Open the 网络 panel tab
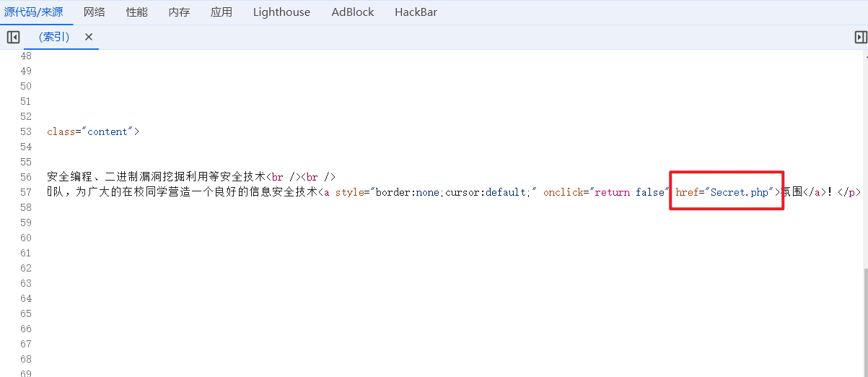Viewport: 868px width, 377px height. [x=94, y=12]
